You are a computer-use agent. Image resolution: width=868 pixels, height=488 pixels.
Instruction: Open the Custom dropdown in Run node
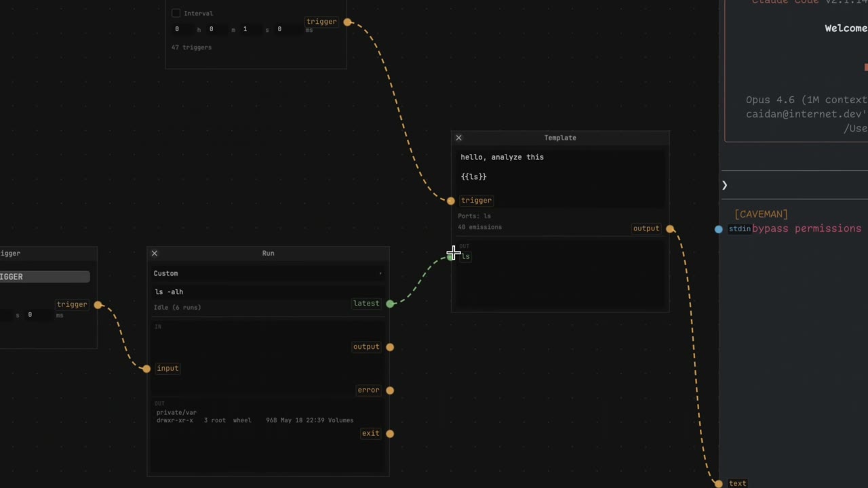pyautogui.click(x=268, y=273)
